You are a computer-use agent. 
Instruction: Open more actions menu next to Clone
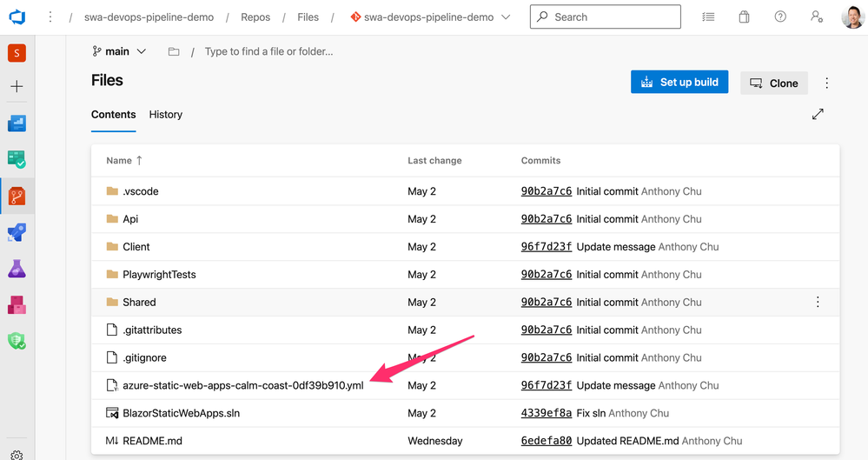click(826, 83)
